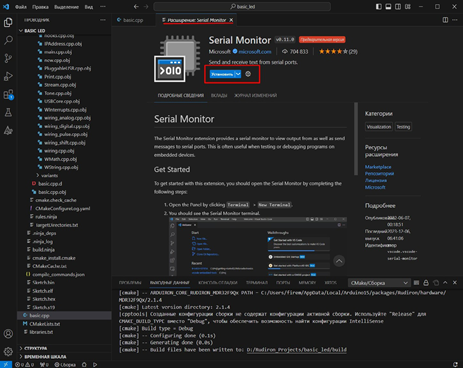Open Explorer panel more actions ellipsis
This screenshot has width=463, height=368.
coord(103,20)
